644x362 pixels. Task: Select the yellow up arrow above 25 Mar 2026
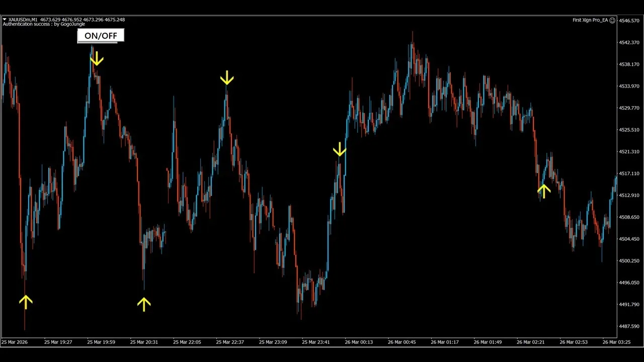[x=26, y=302]
